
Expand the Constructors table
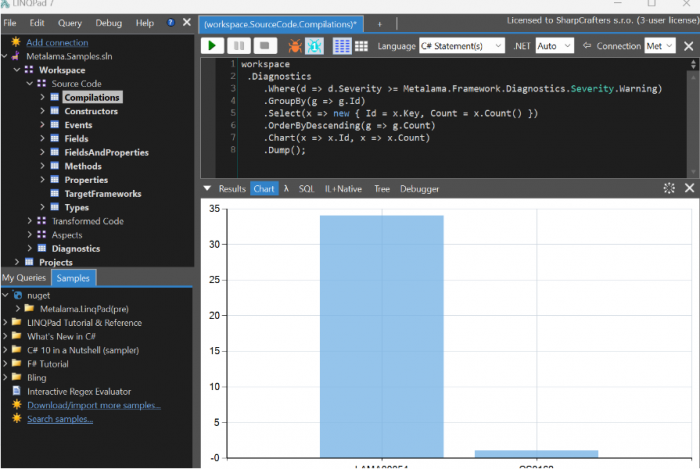click(42, 111)
